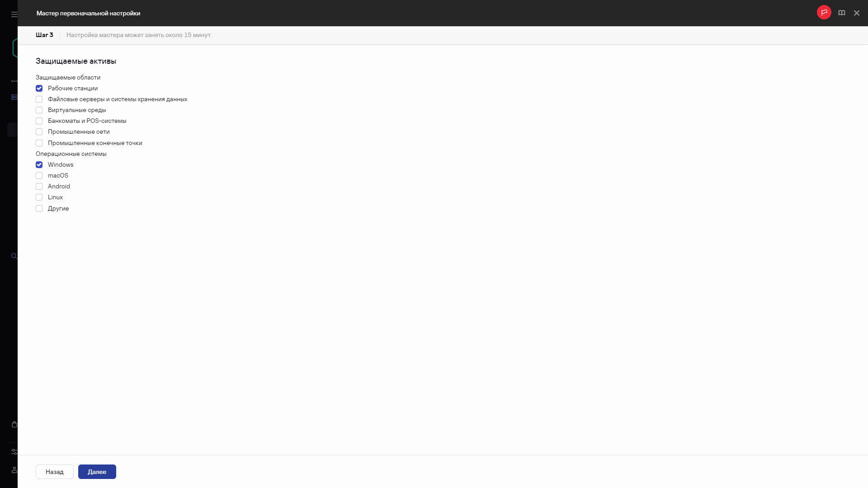Enable Файловые серверы и системы хранения данных
Image resolution: width=868 pixels, height=488 pixels.
(39, 99)
